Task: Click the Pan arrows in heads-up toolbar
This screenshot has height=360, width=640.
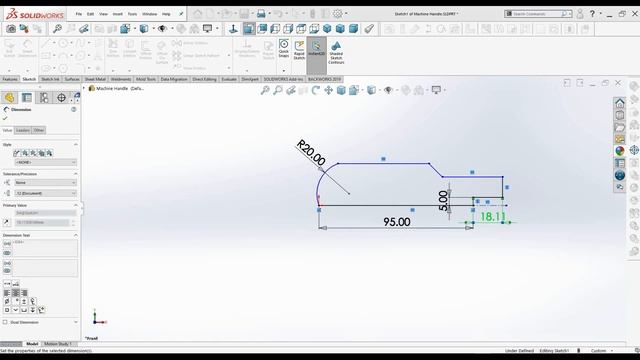Action: coord(329,90)
